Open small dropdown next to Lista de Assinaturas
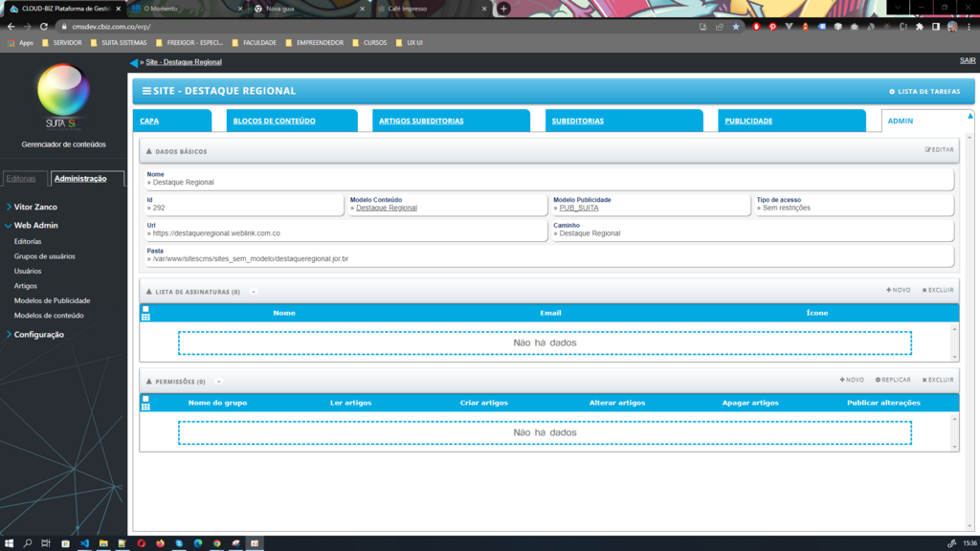 [254, 292]
